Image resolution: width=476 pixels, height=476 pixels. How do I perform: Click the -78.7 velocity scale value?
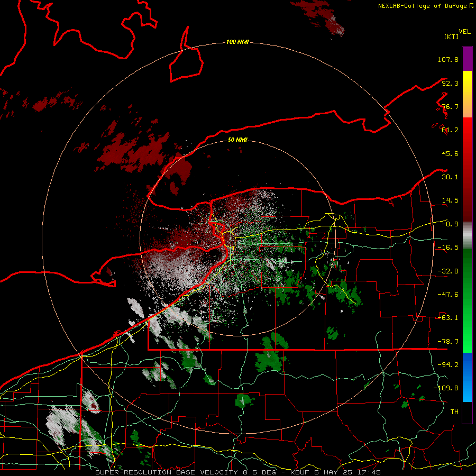point(448,342)
